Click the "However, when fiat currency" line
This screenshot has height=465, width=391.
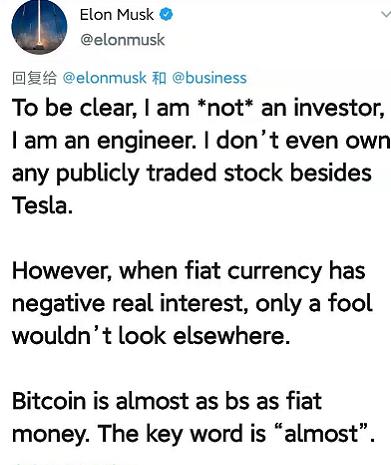(x=189, y=271)
